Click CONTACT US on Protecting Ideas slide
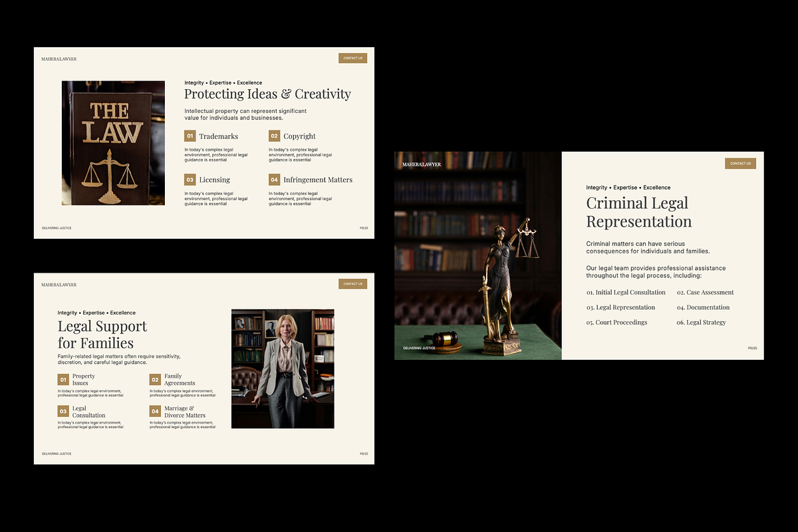 pyautogui.click(x=352, y=58)
